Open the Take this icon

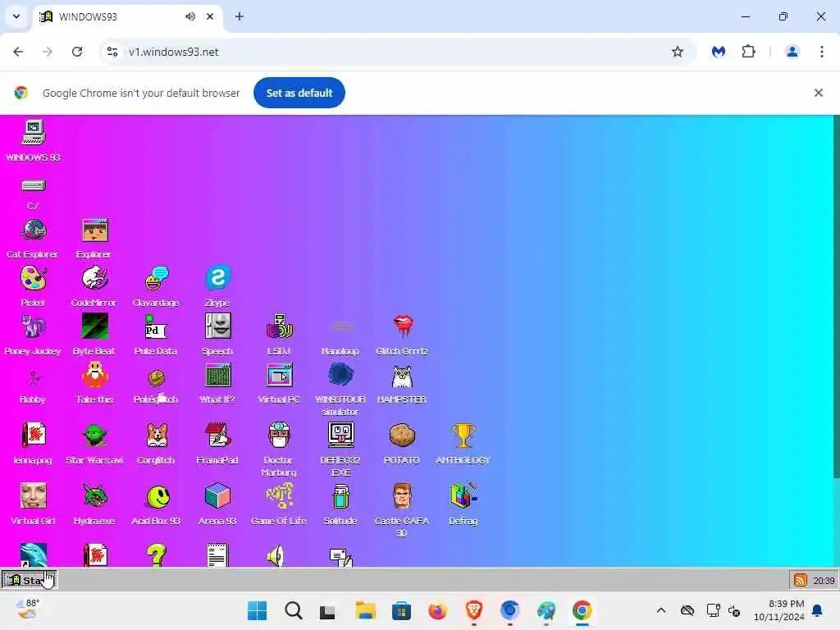(x=95, y=375)
